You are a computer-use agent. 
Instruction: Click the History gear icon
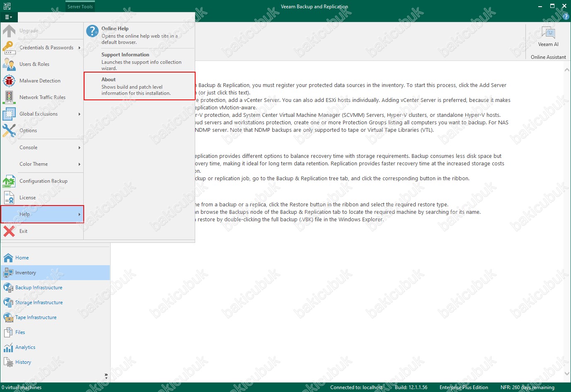pyautogui.click(x=8, y=362)
